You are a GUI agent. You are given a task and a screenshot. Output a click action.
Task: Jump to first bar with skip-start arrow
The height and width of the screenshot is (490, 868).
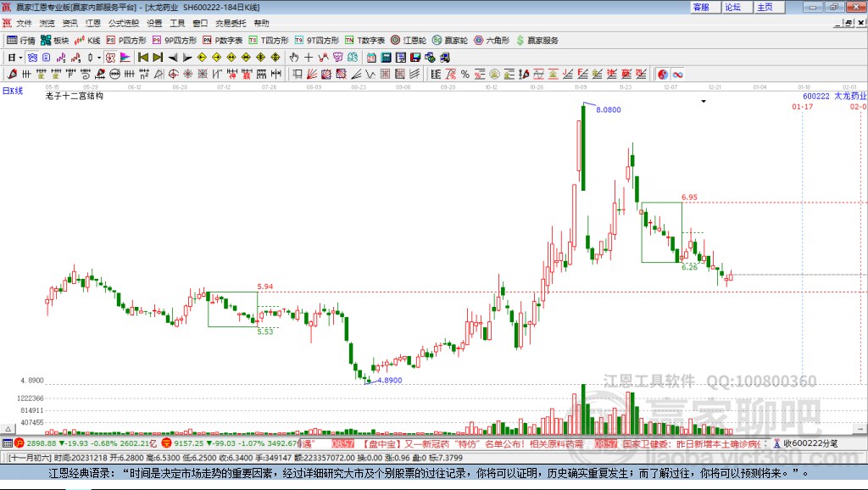142,57
